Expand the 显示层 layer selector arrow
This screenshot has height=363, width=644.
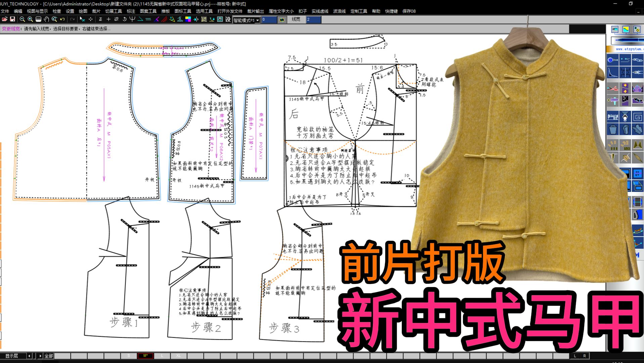click(41, 355)
